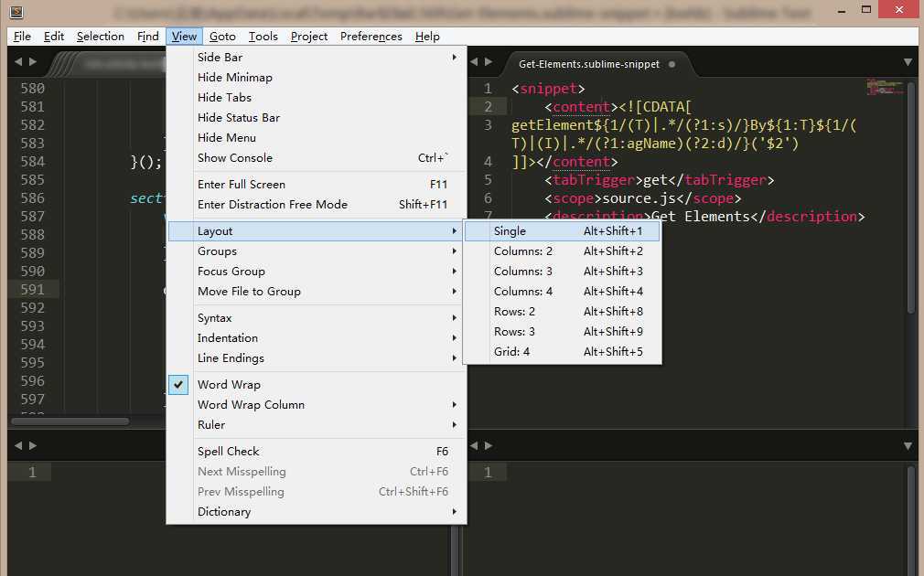Viewport: 924px width, 576px height.
Task: Expand the Groups submenu
Action: (x=317, y=251)
